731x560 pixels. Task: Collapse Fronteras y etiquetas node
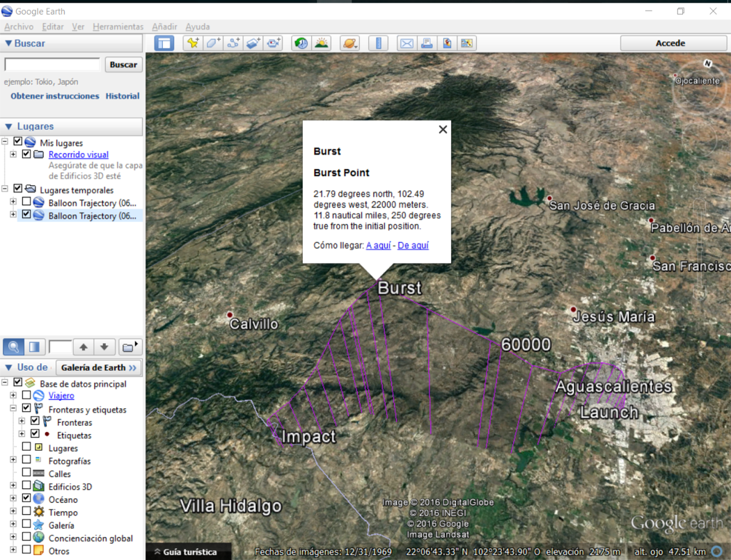13,408
